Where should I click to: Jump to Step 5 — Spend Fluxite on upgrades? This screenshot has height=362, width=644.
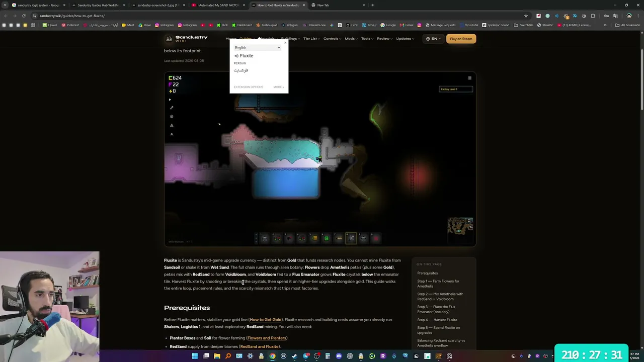click(438, 330)
